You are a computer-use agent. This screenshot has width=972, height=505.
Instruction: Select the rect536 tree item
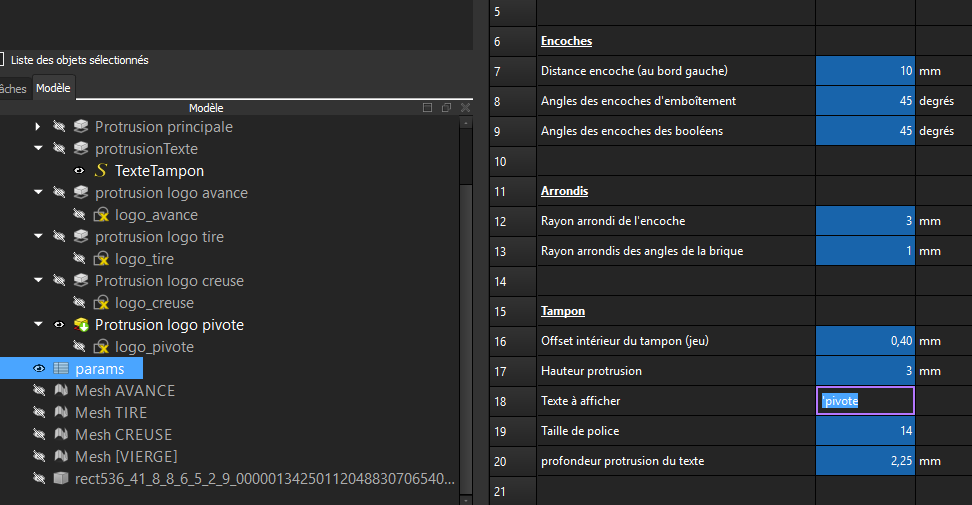click(264, 478)
